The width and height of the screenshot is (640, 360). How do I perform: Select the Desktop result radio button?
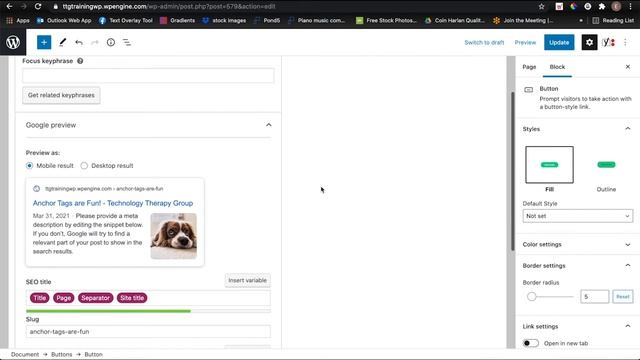[84, 166]
